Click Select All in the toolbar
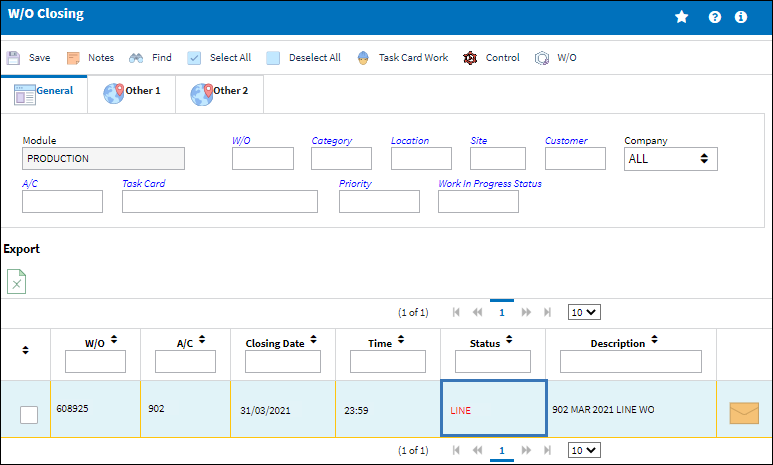The height and width of the screenshot is (465, 773). [x=219, y=58]
